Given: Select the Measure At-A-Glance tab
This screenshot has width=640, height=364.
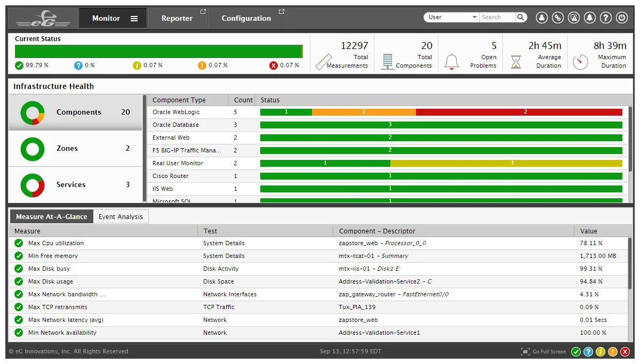Looking at the screenshot, I should coord(51,217).
